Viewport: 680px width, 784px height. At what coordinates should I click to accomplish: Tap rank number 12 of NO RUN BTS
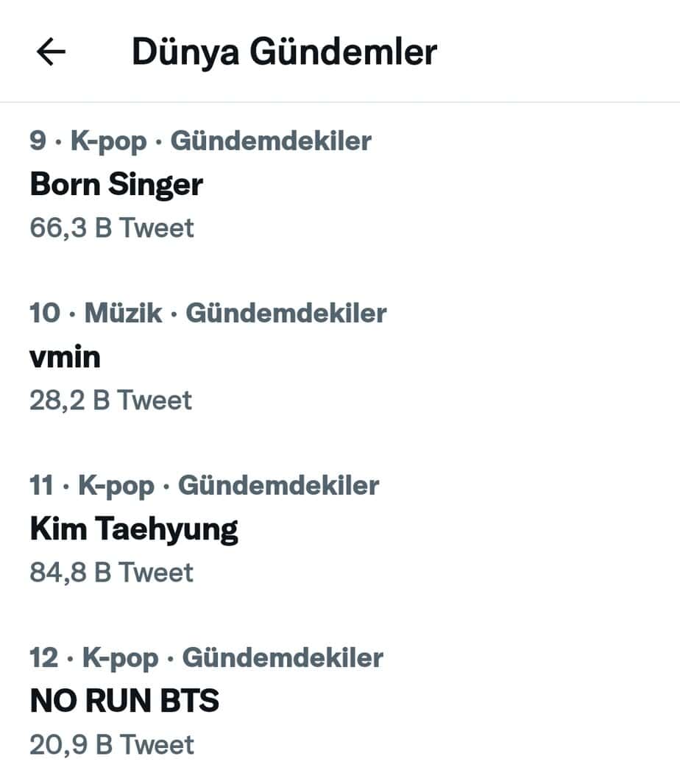pos(43,657)
